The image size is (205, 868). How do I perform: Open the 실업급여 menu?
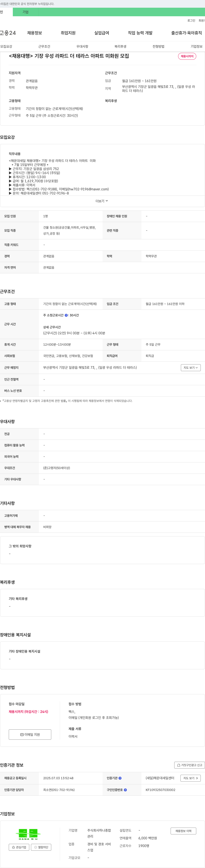click(x=102, y=33)
